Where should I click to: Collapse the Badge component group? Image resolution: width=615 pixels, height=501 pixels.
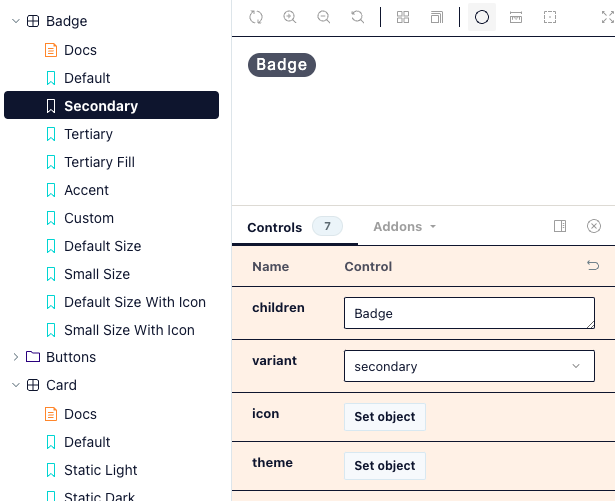coord(16,21)
